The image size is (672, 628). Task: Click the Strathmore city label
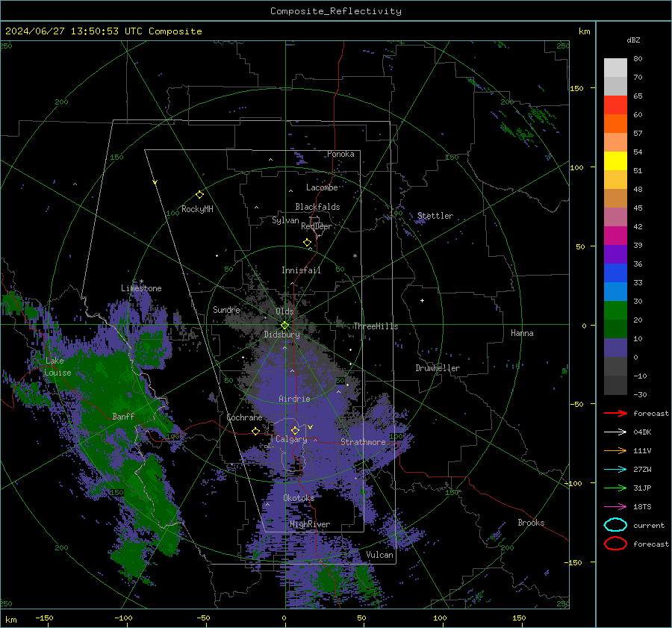click(363, 442)
